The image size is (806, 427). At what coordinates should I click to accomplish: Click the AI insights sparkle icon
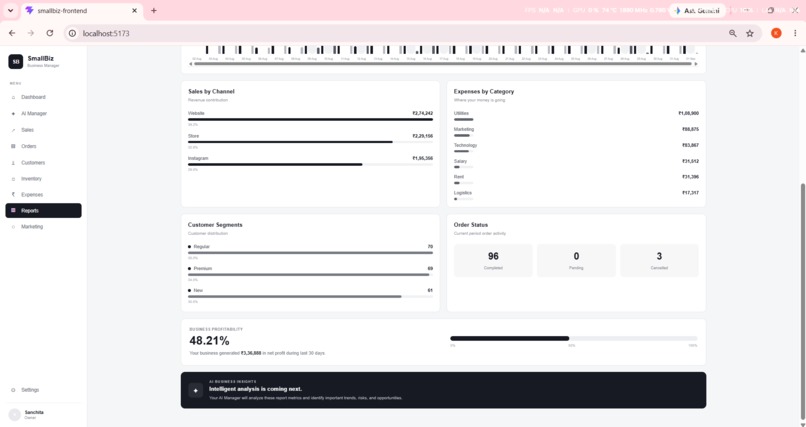coord(195,391)
